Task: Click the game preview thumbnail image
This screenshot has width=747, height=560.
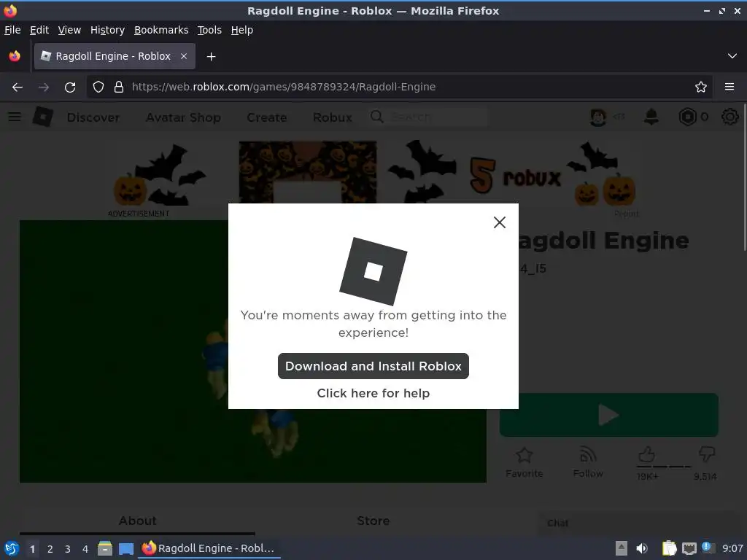Action: pos(253,351)
